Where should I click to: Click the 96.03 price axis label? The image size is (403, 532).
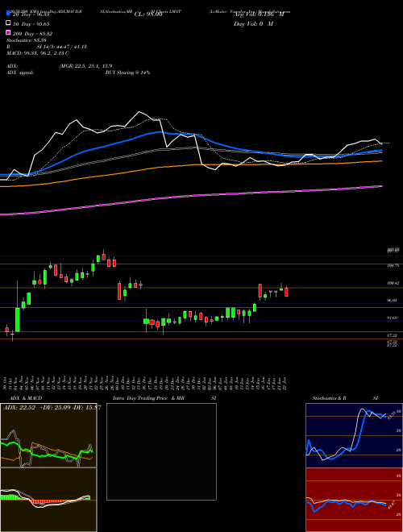tap(393, 301)
